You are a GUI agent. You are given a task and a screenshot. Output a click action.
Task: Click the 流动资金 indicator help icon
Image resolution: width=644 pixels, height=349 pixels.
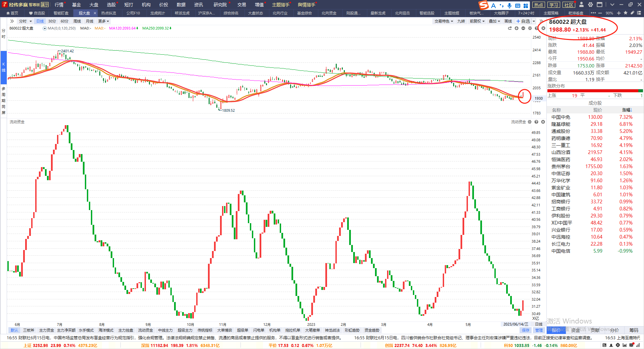tap(536, 122)
